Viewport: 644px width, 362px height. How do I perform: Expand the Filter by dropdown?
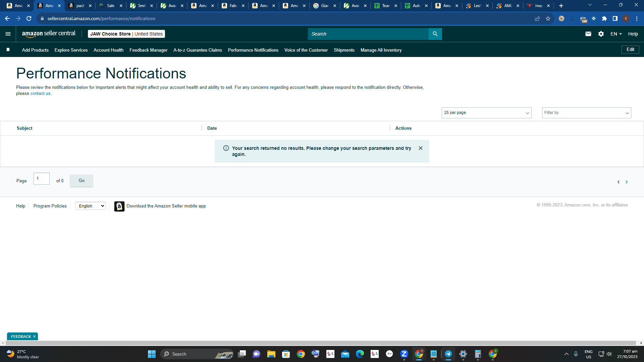pos(586,113)
